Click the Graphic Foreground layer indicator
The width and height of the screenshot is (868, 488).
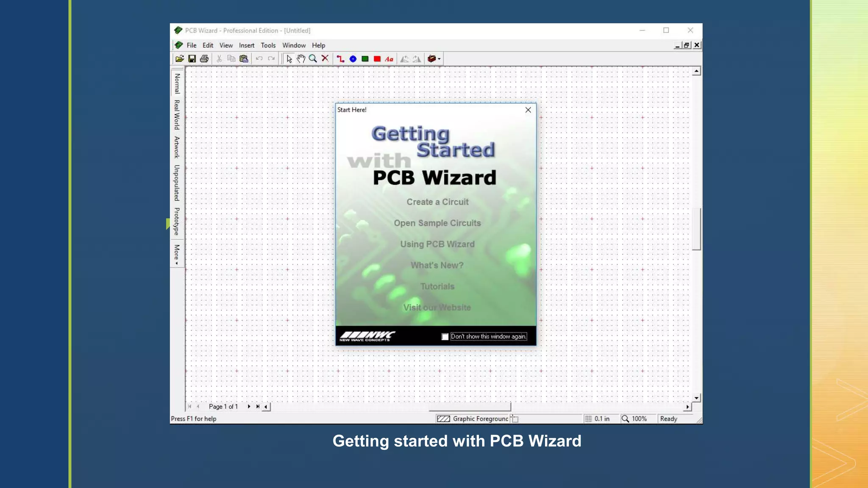pos(473,419)
